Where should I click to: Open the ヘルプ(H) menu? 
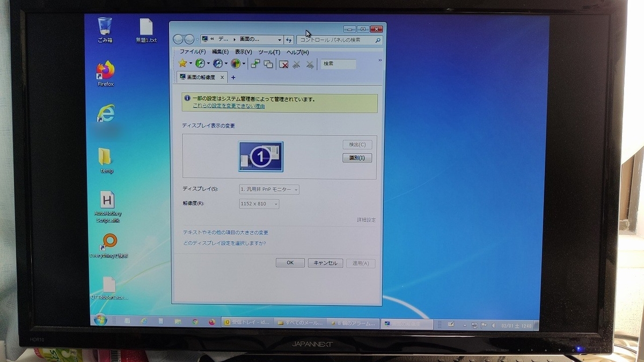click(x=297, y=52)
